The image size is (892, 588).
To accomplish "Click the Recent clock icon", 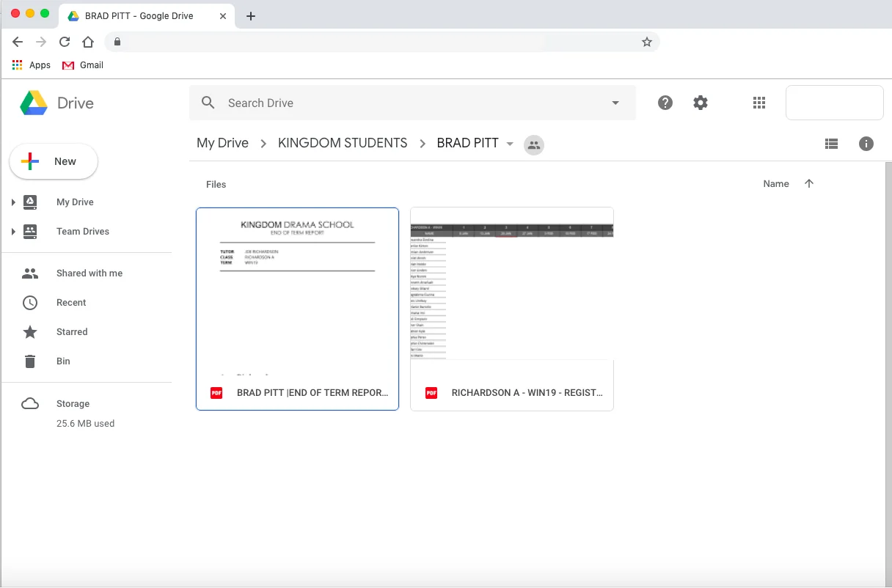I will pos(30,302).
